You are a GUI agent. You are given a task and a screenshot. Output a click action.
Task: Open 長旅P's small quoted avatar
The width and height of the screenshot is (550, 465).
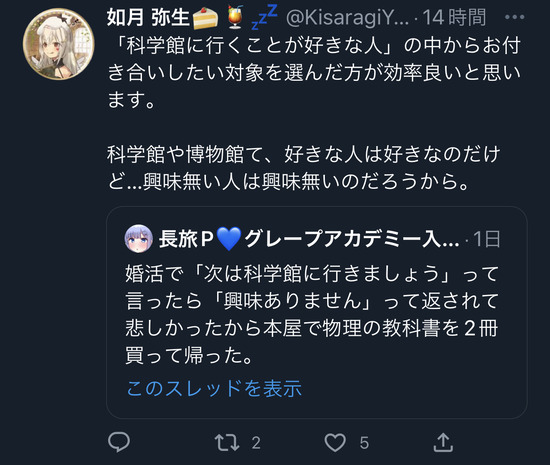139,239
